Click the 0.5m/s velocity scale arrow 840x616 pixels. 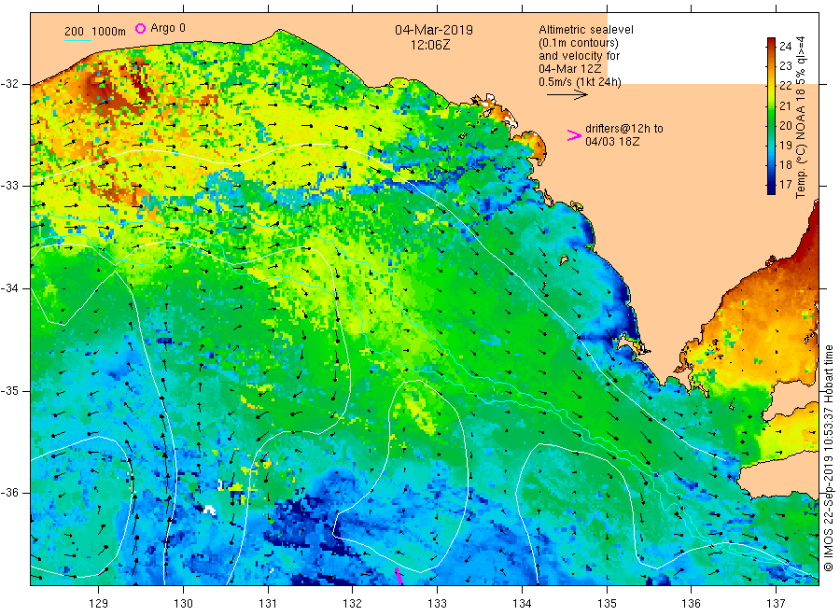(x=567, y=95)
